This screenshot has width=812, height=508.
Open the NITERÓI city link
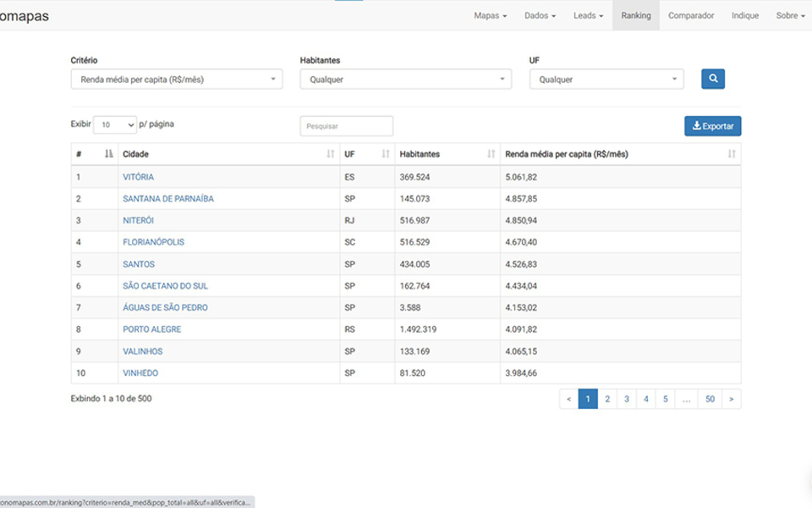138,220
